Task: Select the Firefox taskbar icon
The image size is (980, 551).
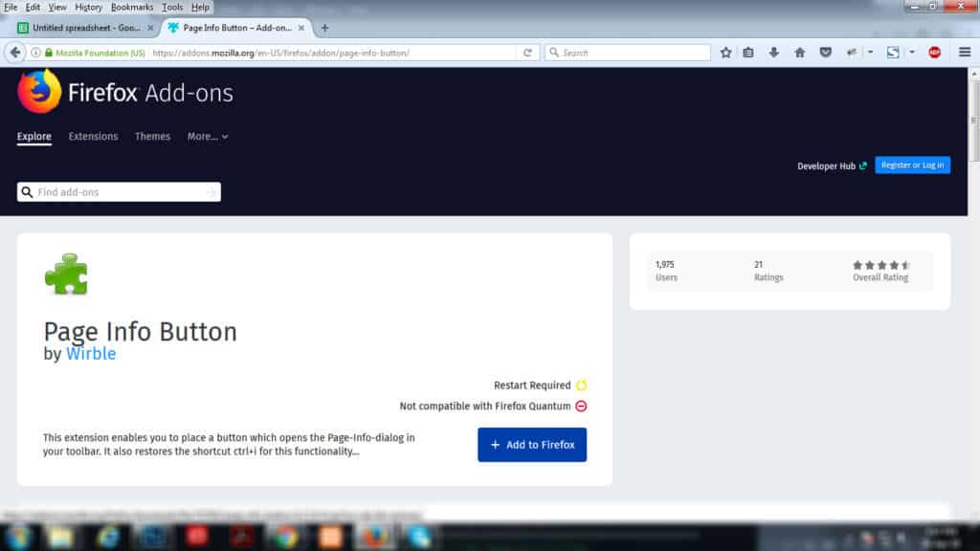Action: 375,537
